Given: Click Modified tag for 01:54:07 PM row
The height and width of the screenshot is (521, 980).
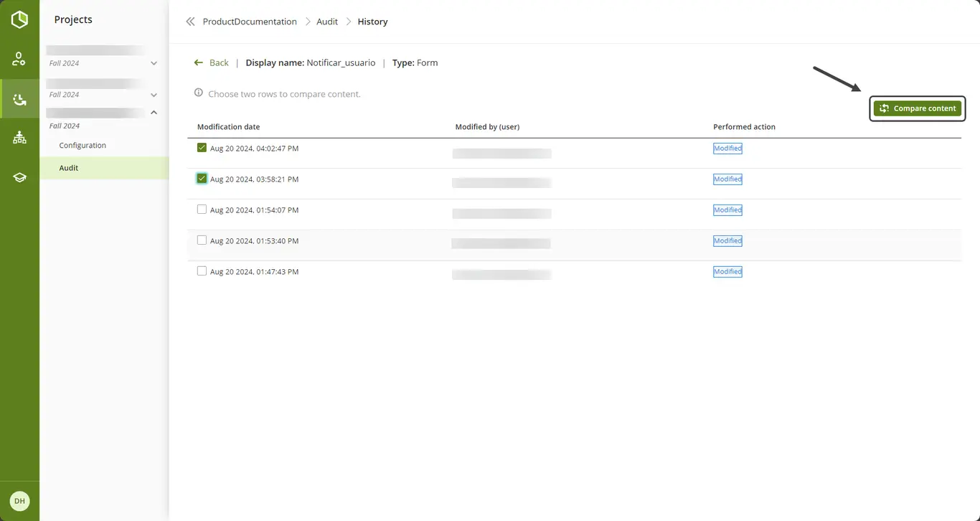Looking at the screenshot, I should coord(727,210).
